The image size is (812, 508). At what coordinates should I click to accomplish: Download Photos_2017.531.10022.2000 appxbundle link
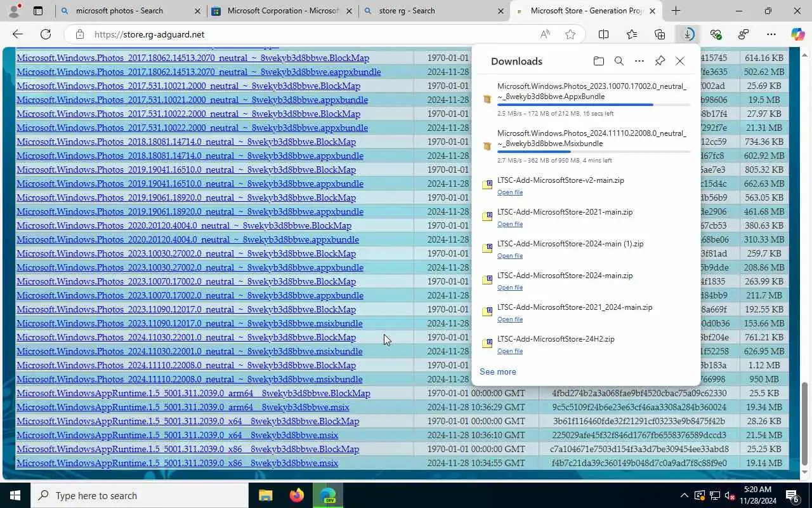192,128
